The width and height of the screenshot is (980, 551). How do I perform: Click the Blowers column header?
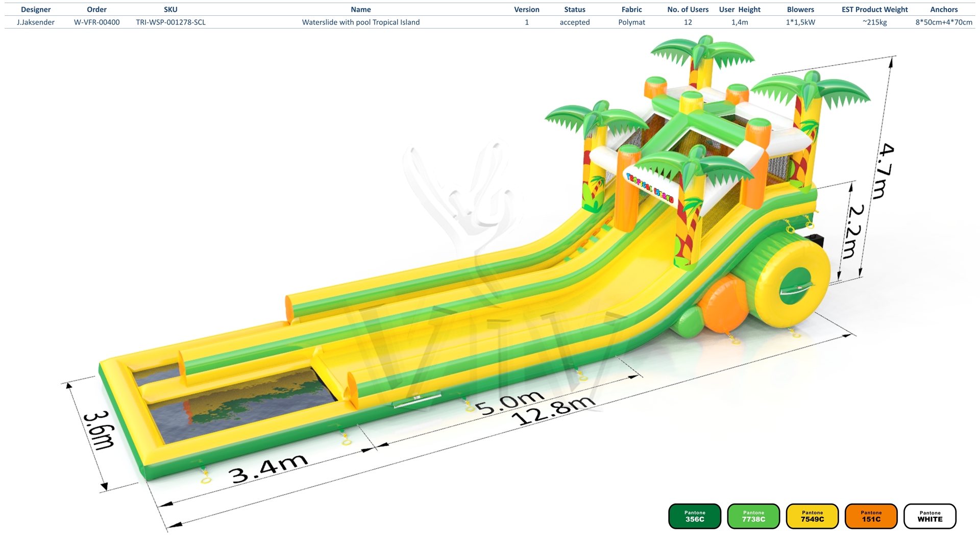tap(800, 9)
